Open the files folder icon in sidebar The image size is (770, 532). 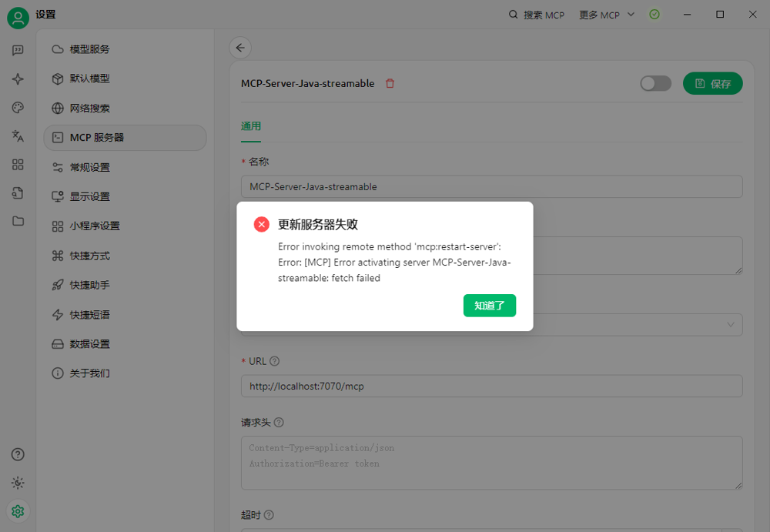(18, 221)
